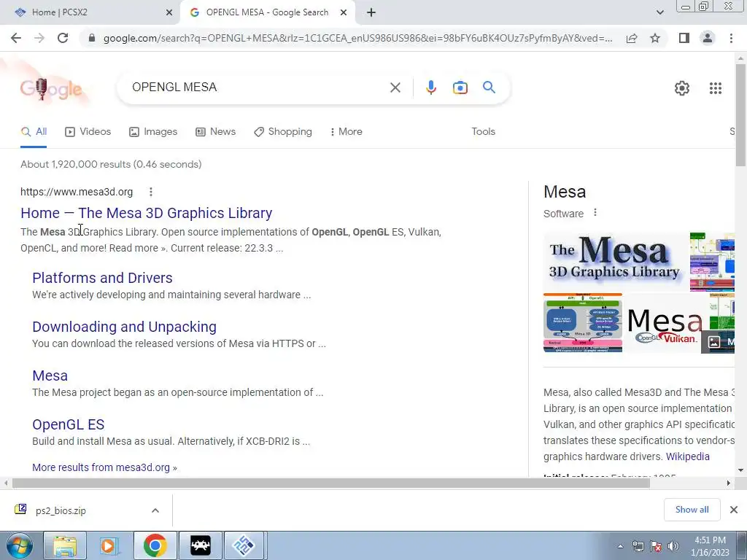Viewport: 747px width, 560px height.
Task: Open the OpenGL ES link
Action: click(x=68, y=424)
